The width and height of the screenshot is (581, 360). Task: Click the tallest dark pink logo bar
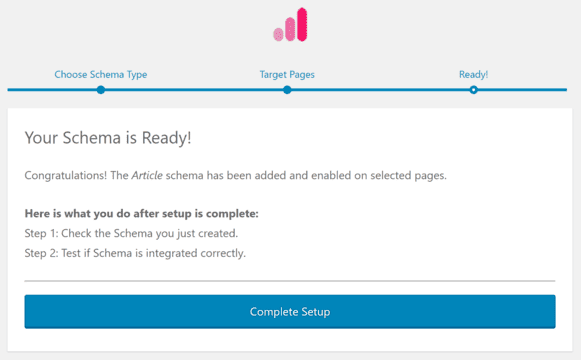302,24
